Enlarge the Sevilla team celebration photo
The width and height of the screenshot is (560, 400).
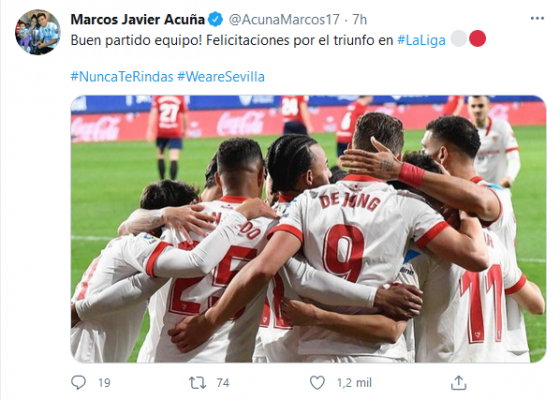pyautogui.click(x=308, y=229)
